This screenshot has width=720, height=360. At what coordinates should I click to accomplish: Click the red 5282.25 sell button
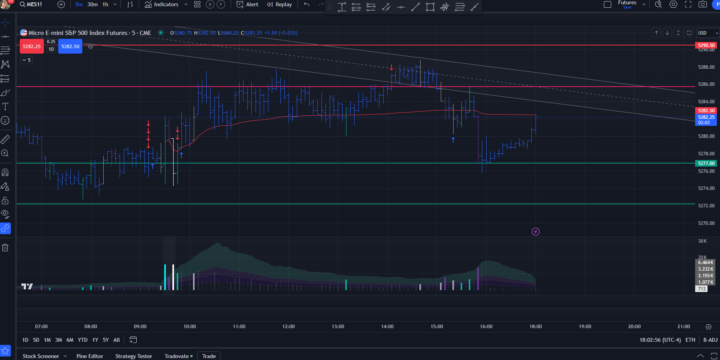tap(32, 46)
